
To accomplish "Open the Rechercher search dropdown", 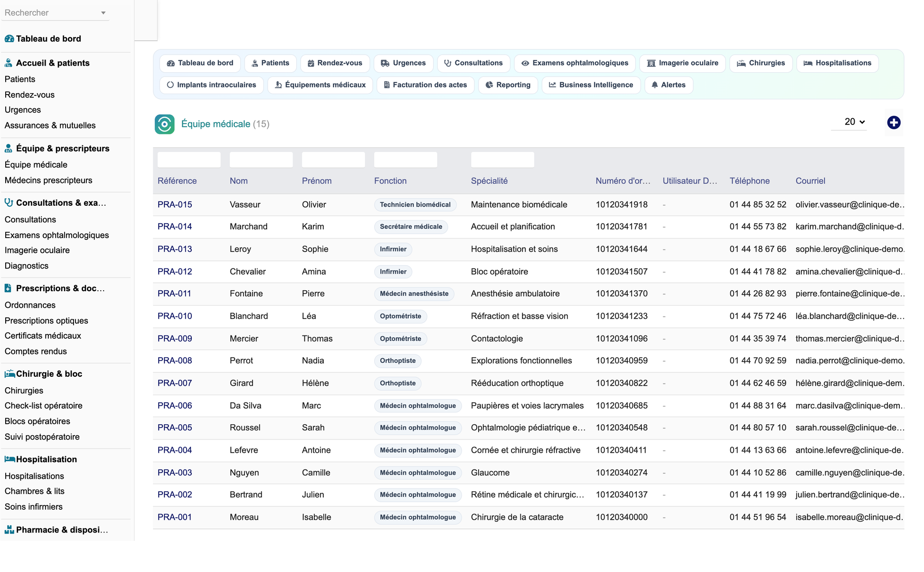I will (55, 13).
